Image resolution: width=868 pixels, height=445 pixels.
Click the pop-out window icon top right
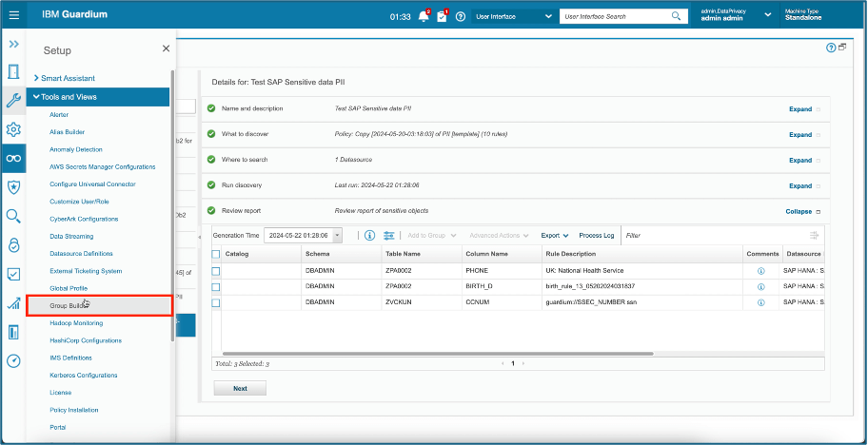point(842,47)
